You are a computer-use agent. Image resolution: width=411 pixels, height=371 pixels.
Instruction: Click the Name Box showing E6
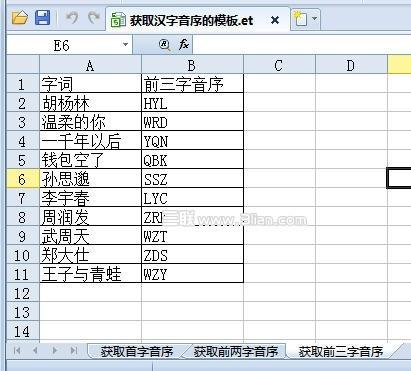(69, 45)
